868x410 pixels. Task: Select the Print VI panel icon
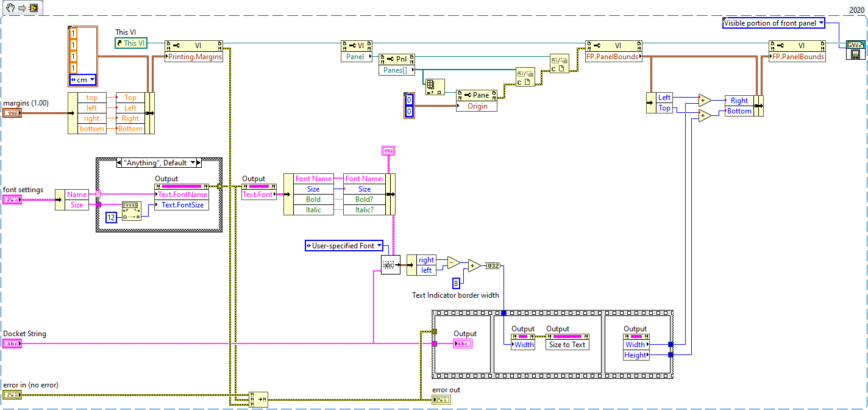pyautogui.click(x=855, y=50)
